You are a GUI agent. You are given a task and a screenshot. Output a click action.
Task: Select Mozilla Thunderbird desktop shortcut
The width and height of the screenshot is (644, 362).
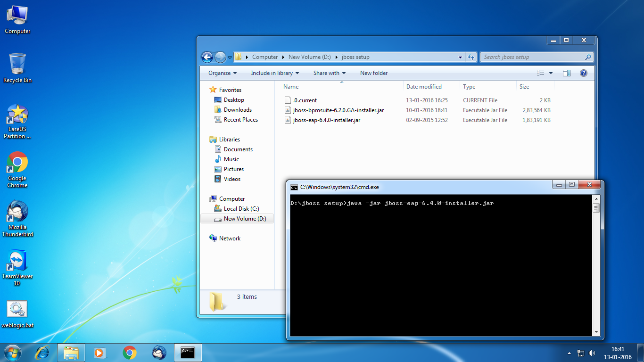(17, 219)
